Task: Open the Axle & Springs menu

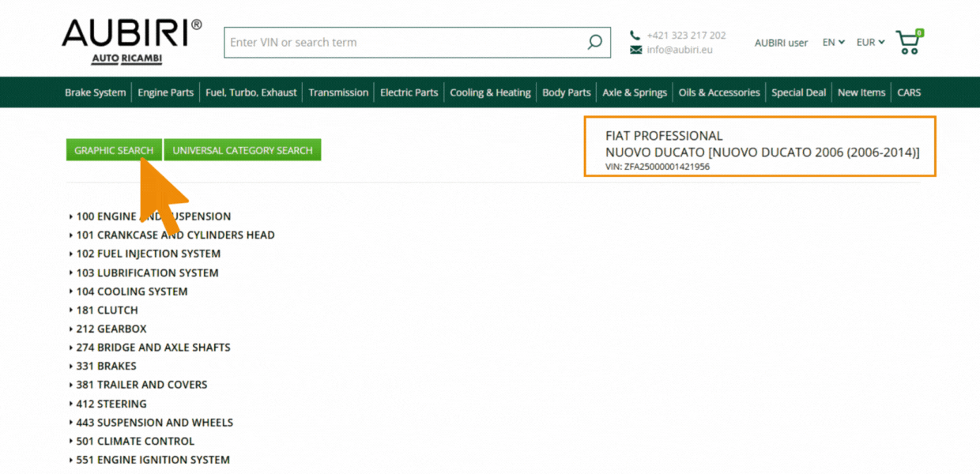Action: (x=635, y=92)
